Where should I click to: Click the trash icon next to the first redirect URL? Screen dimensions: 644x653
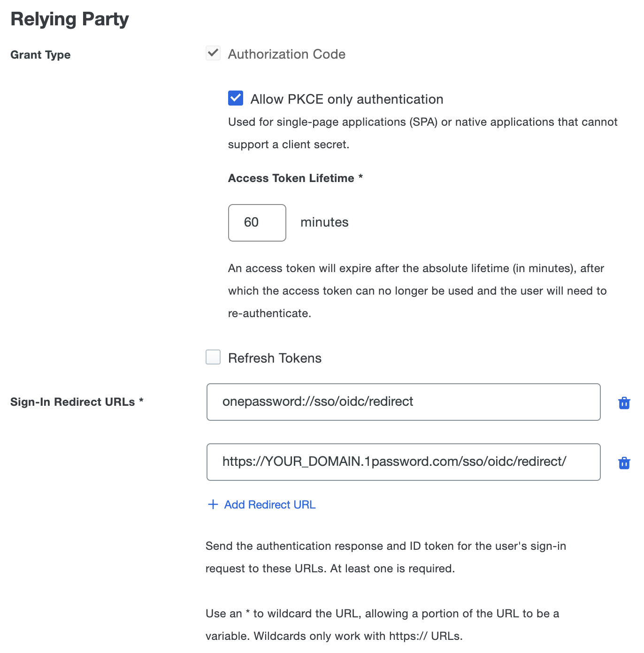click(x=624, y=402)
